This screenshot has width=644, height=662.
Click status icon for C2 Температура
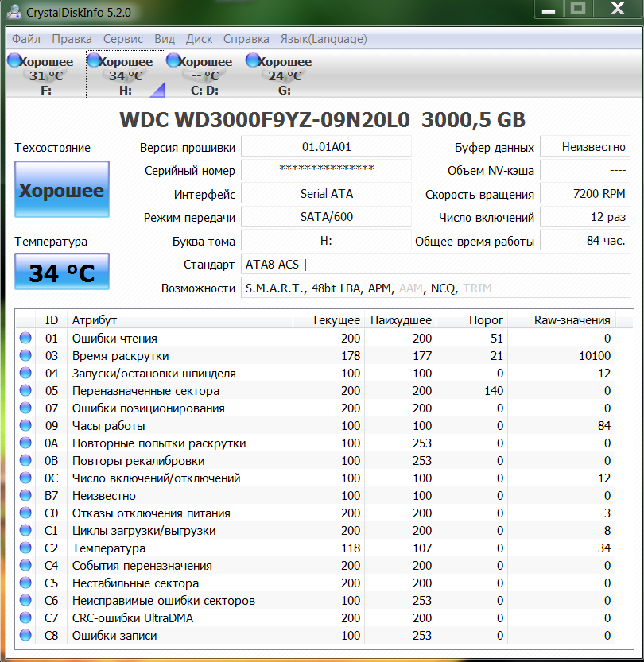[x=25, y=548]
